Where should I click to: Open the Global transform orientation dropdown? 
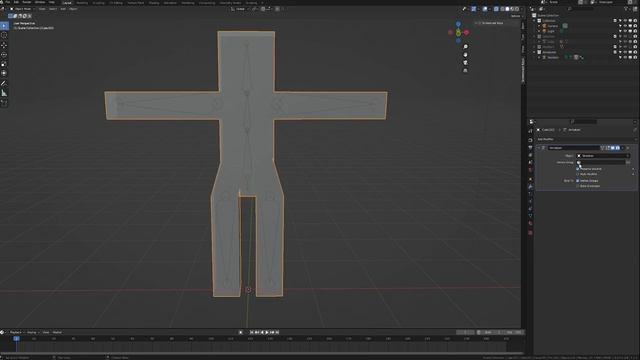(x=239, y=9)
